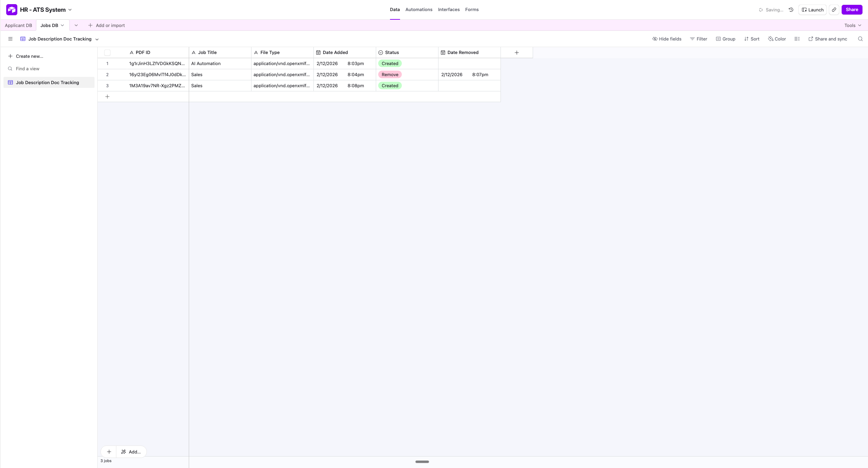868x468 pixels.
Task: Expand the Tools dropdown
Action: tap(852, 25)
